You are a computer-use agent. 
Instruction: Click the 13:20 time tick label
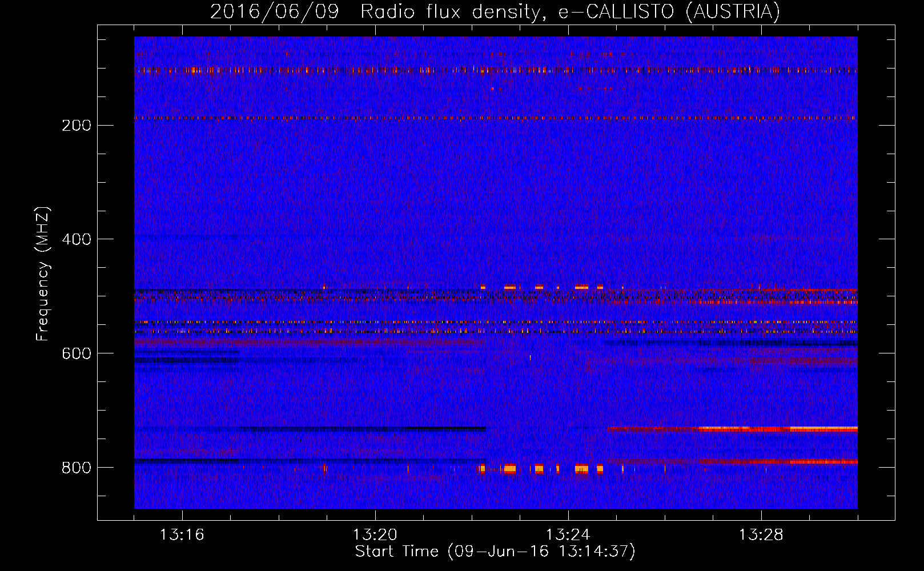[x=375, y=535]
